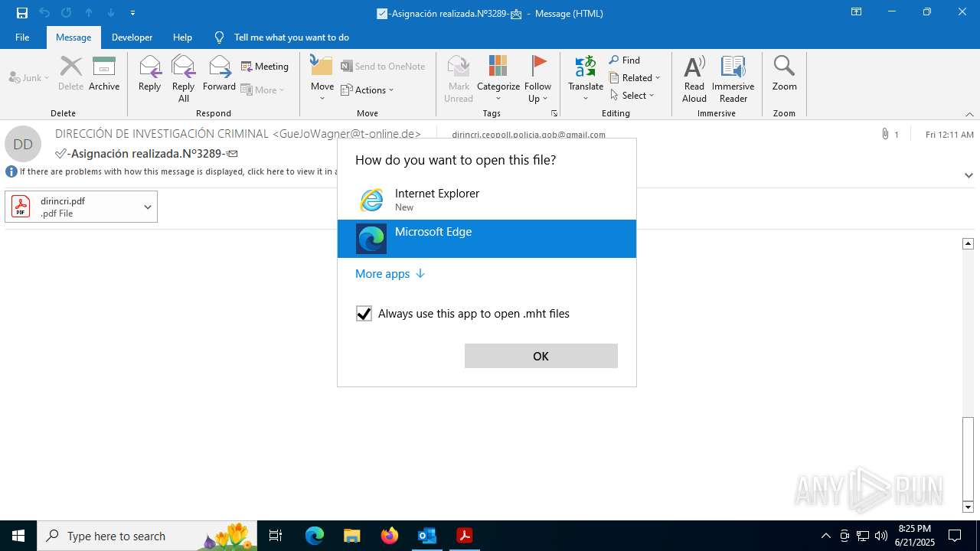Open the File menu
This screenshot has height=551, width=980.
(22, 37)
